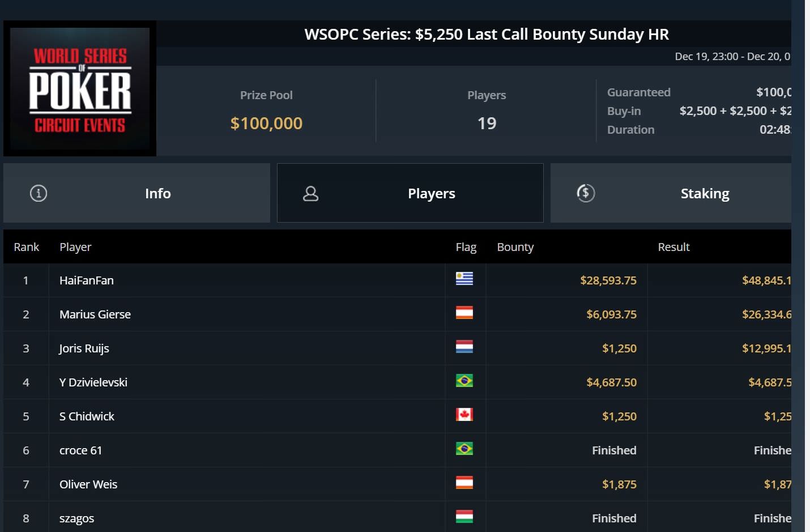Click the info circle icon
This screenshot has width=810, height=532.
click(x=39, y=193)
